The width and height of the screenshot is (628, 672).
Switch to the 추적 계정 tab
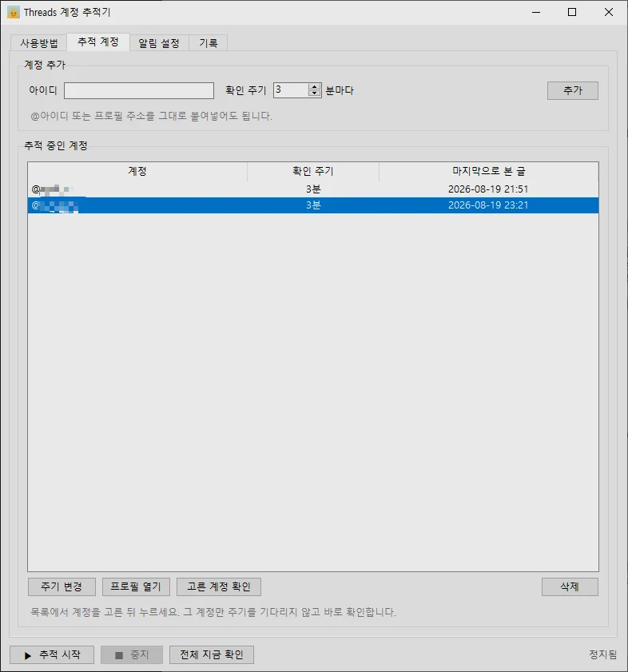98,42
